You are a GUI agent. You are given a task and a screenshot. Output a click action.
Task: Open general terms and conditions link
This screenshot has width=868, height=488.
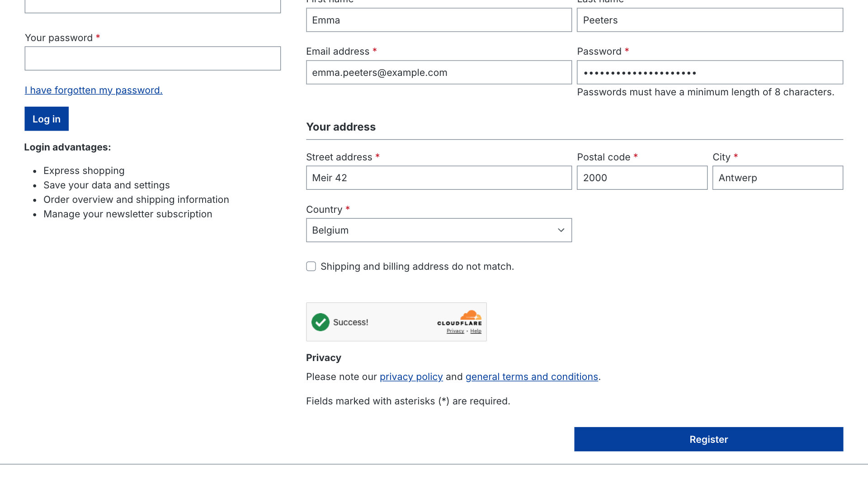(532, 377)
